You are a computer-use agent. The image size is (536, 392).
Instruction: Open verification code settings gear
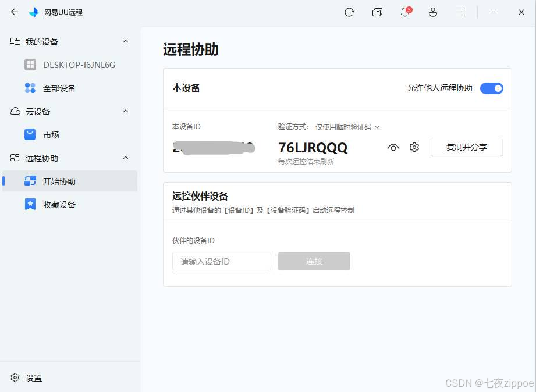pyautogui.click(x=414, y=147)
